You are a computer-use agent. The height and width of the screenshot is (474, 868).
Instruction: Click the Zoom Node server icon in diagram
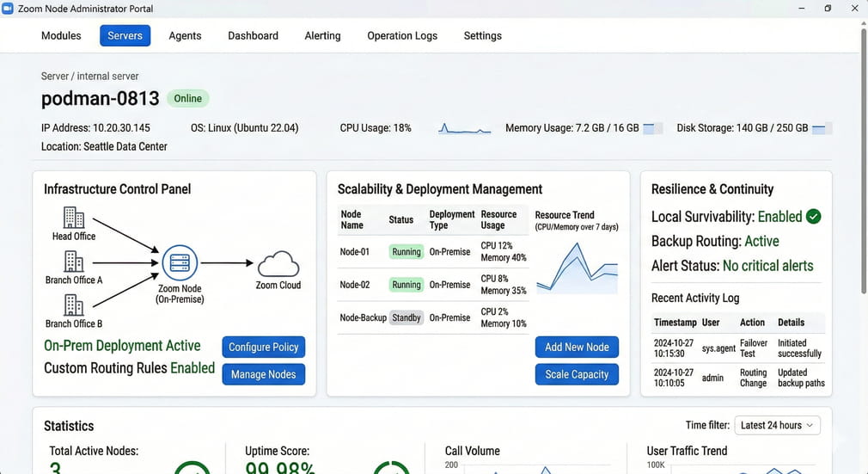click(180, 262)
